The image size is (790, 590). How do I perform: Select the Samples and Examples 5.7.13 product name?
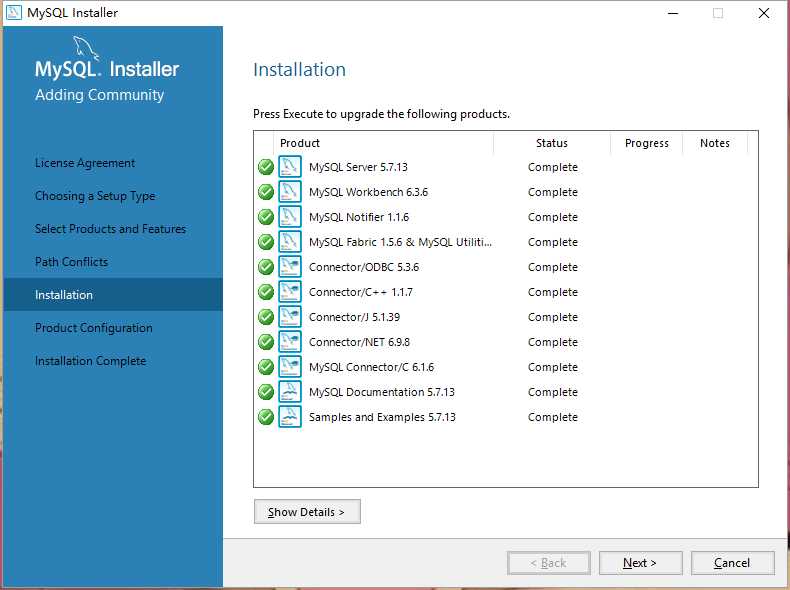point(382,417)
